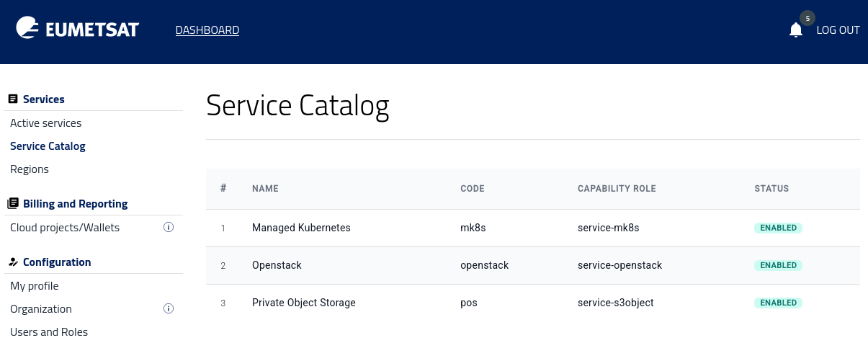Click the info icon beside Cloud projects/Wallets
This screenshot has width=868, height=343.
click(169, 228)
